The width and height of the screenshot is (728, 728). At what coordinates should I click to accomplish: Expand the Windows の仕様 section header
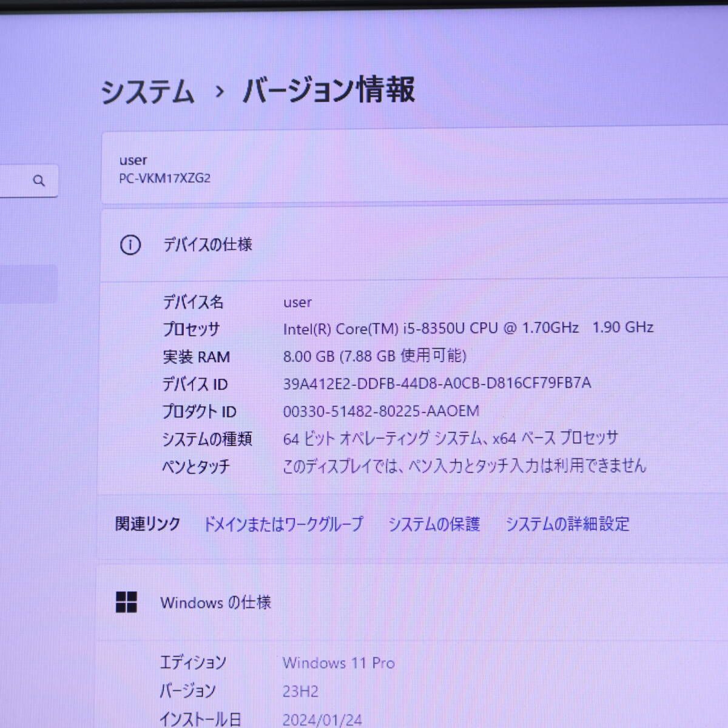(413, 602)
